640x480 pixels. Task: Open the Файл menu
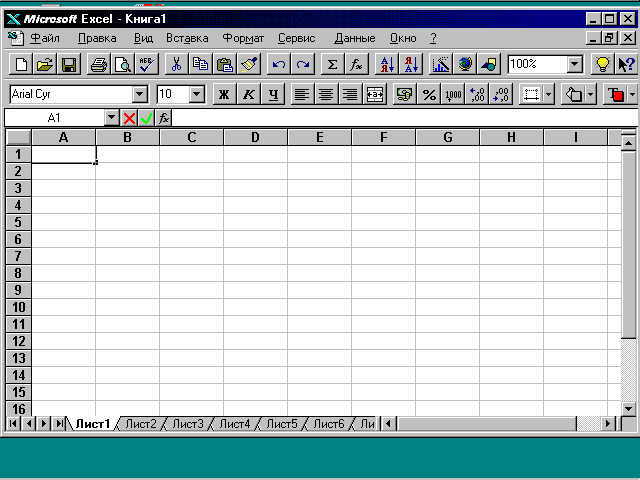(x=45, y=38)
